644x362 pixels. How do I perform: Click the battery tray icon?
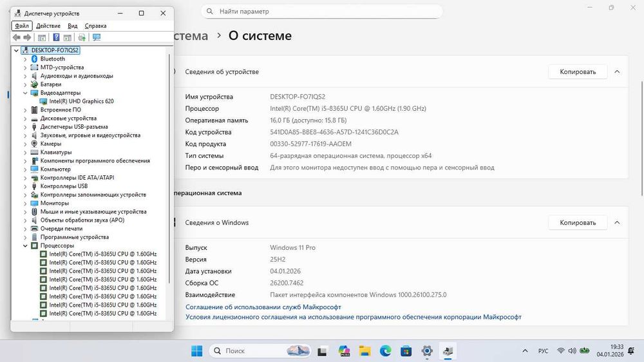pyautogui.click(x=585, y=351)
